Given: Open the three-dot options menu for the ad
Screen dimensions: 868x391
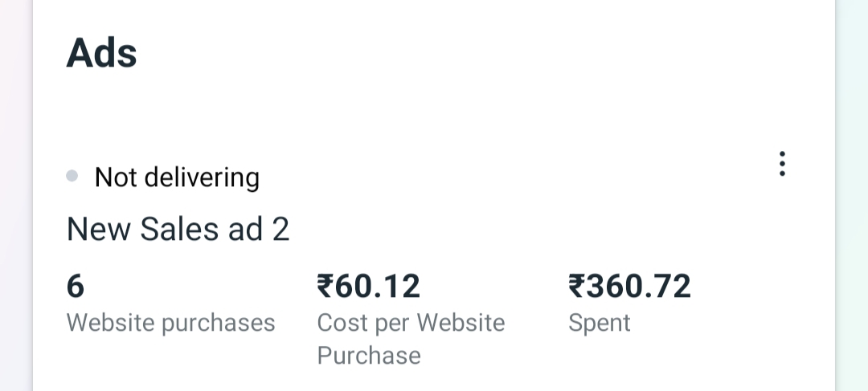Looking at the screenshot, I should 781,164.
